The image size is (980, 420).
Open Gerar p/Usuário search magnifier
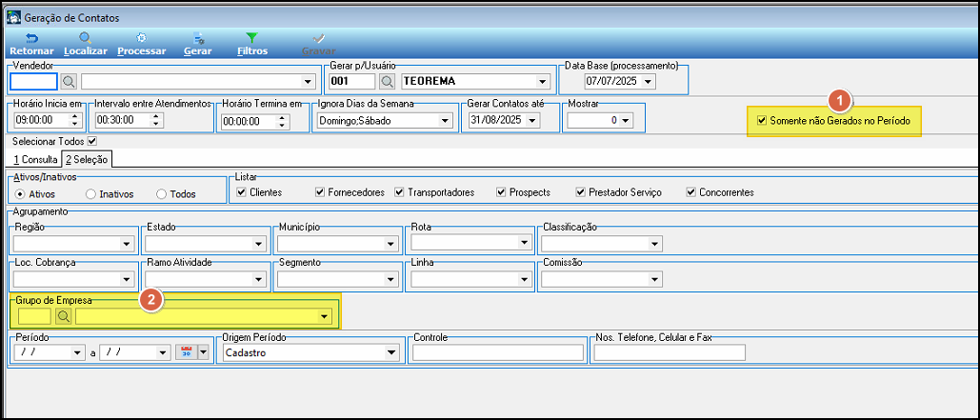point(388,81)
